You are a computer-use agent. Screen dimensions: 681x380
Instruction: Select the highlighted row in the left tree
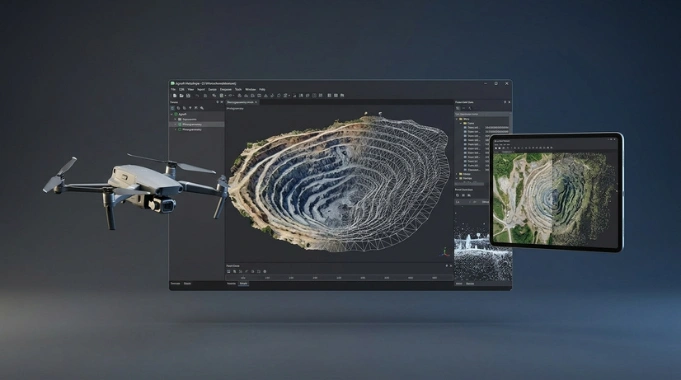coord(197,125)
